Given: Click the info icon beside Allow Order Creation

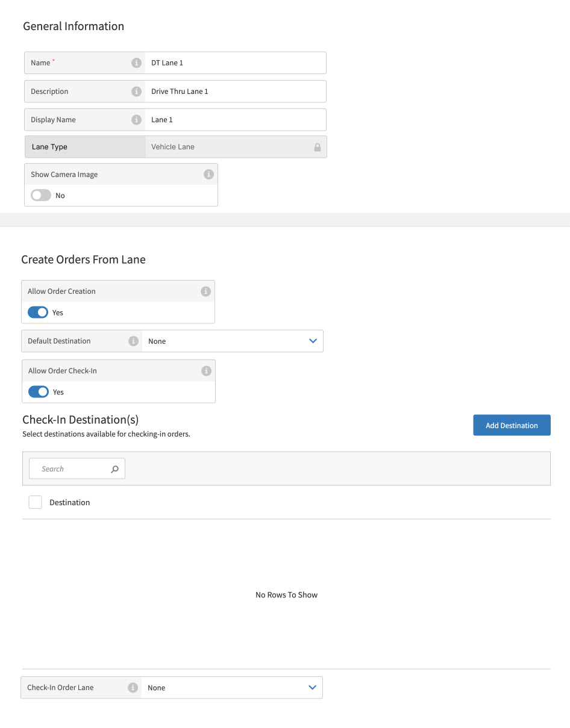Looking at the screenshot, I should 205,291.
